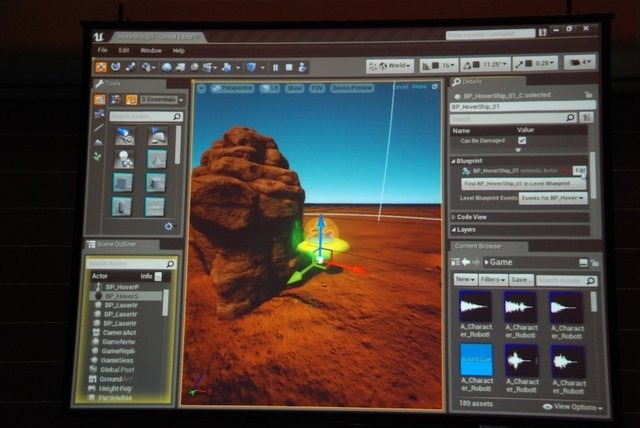The width and height of the screenshot is (640, 428).
Task: Open the File menu
Action: pyautogui.click(x=102, y=50)
